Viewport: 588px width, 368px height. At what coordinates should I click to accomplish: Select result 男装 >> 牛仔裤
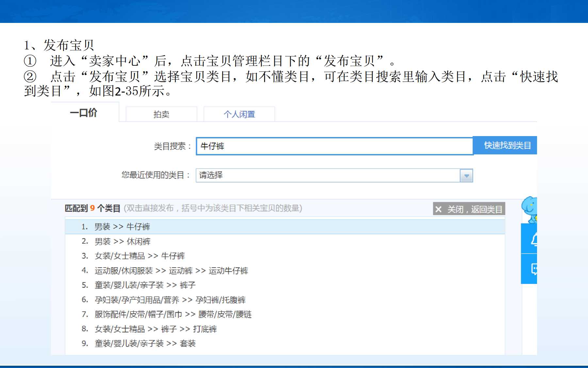(285, 227)
